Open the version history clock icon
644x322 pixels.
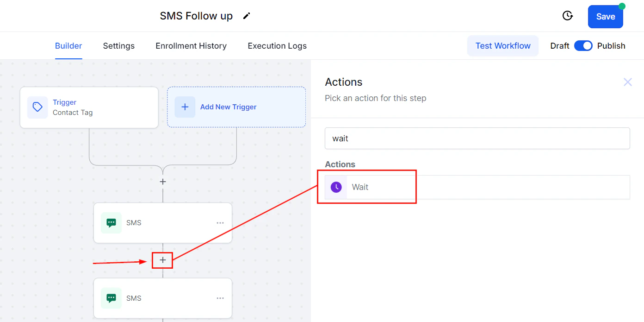click(x=568, y=15)
